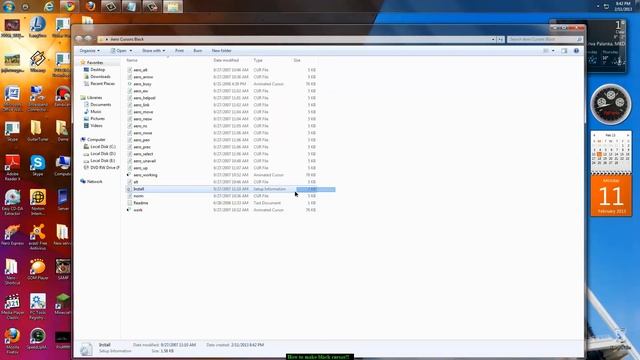
Task: Click the Explorer help icon
Action: [x=576, y=51]
